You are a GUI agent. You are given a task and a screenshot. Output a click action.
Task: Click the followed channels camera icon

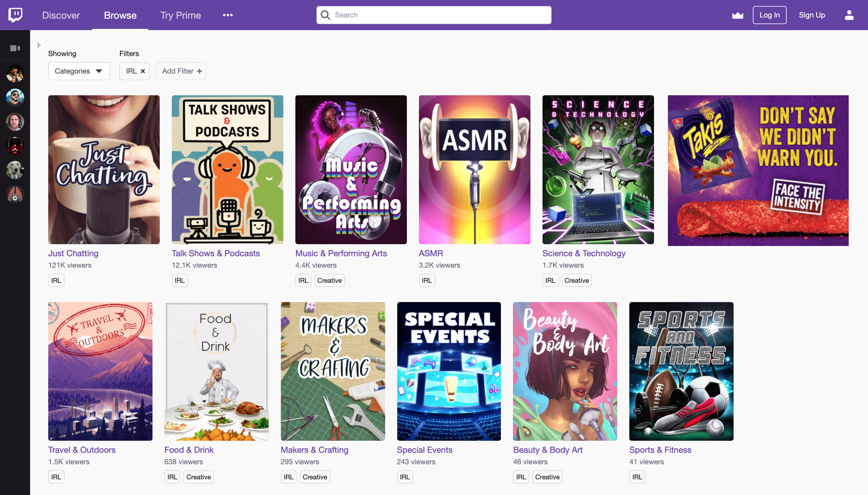click(x=15, y=48)
